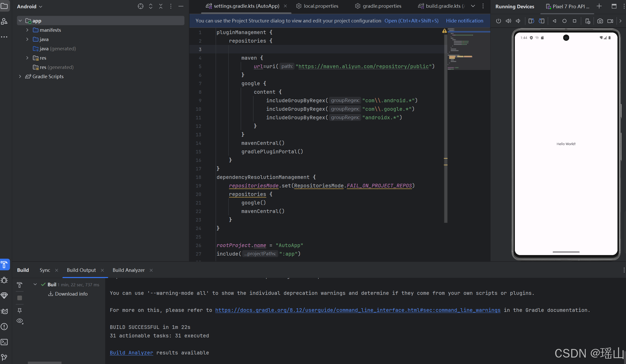
Task: Click the Hide notification link
Action: pyautogui.click(x=464, y=21)
